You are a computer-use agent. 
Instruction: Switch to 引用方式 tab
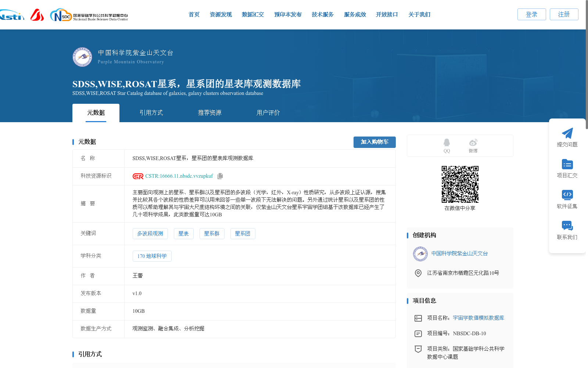click(x=151, y=113)
